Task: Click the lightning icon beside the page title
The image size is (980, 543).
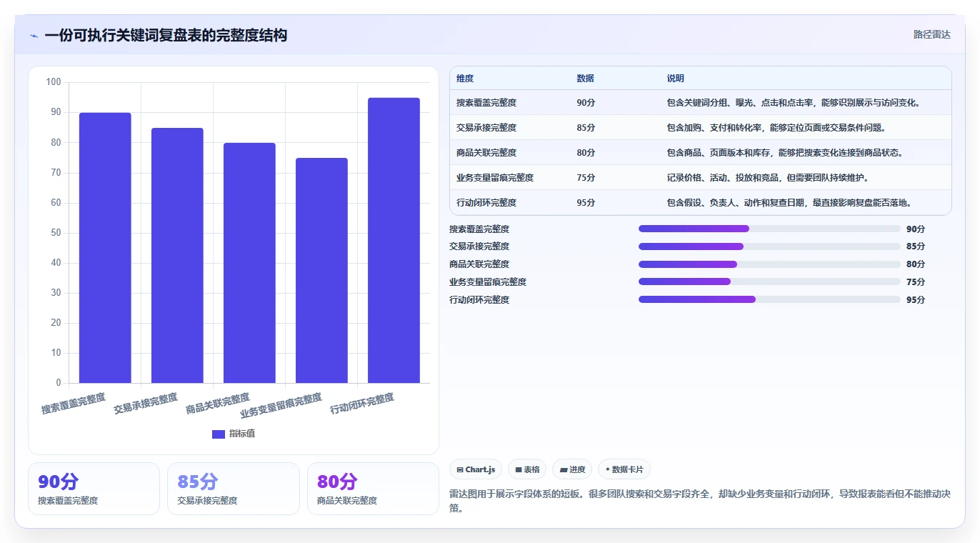Action: 34,36
